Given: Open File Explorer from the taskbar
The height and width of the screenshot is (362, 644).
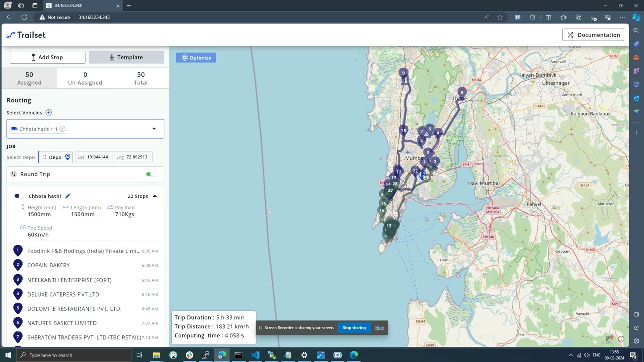Looking at the screenshot, I should click(156, 355).
